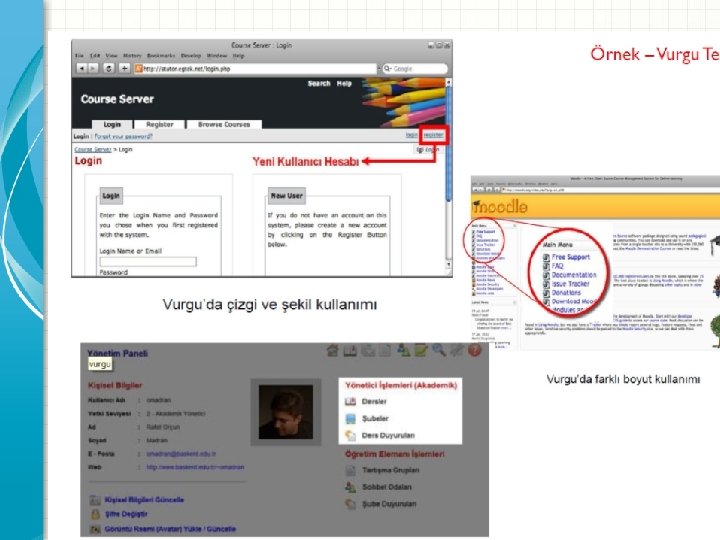
Task: Switch to the Register tab
Action: [160, 124]
